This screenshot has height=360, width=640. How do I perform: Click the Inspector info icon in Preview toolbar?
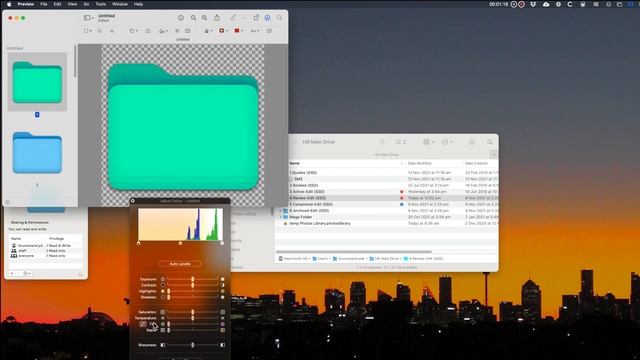tap(181, 18)
